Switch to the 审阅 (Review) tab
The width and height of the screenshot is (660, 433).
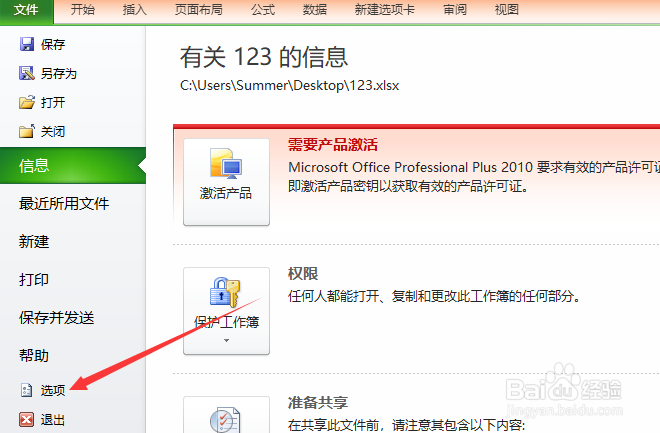pyautogui.click(x=455, y=10)
